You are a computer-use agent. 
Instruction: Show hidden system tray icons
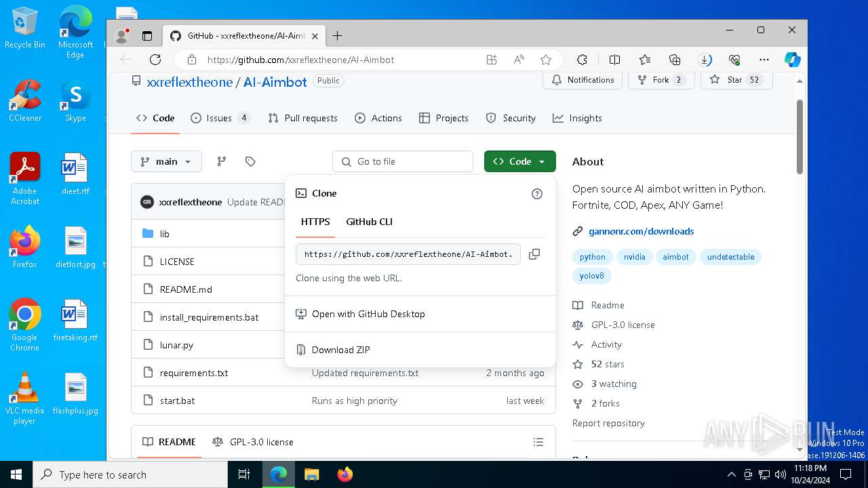pos(731,474)
